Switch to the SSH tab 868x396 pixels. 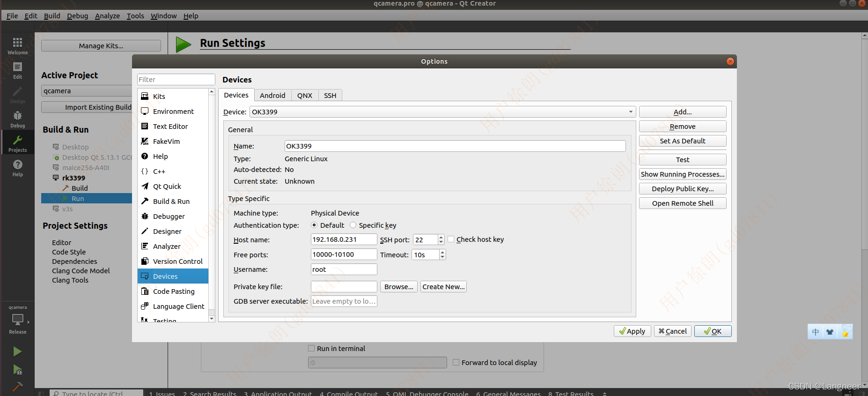click(x=330, y=95)
